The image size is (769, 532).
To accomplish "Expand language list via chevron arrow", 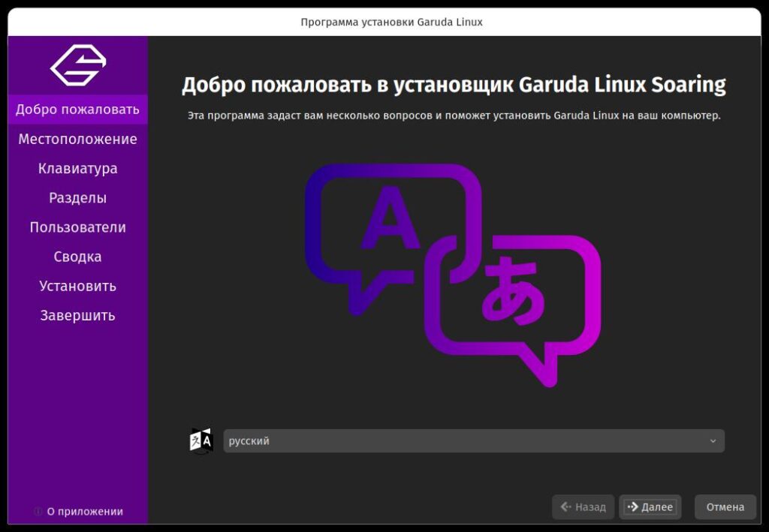I will pos(713,441).
